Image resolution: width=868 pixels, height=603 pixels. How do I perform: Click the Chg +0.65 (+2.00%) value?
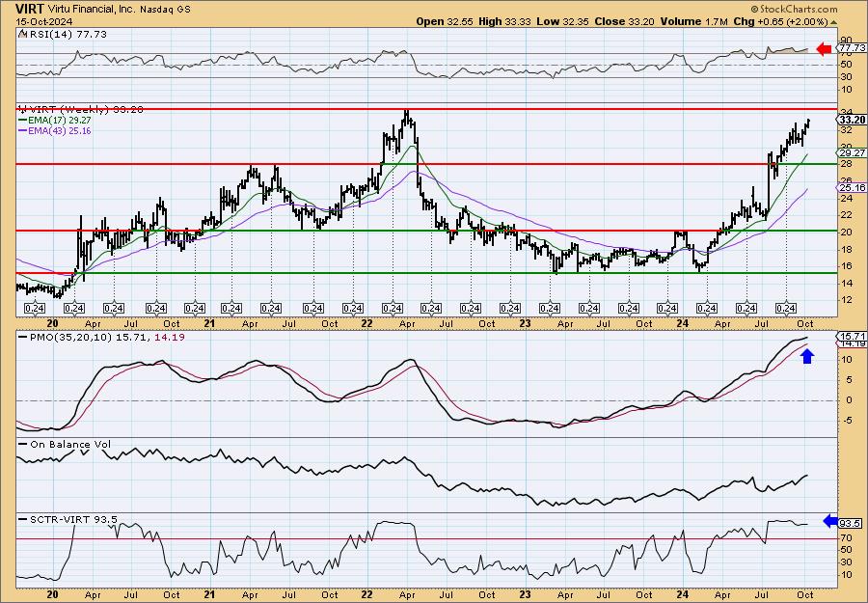(780, 21)
